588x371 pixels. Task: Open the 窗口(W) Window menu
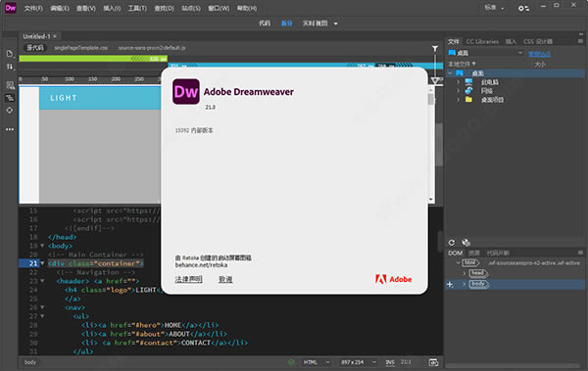coord(219,8)
